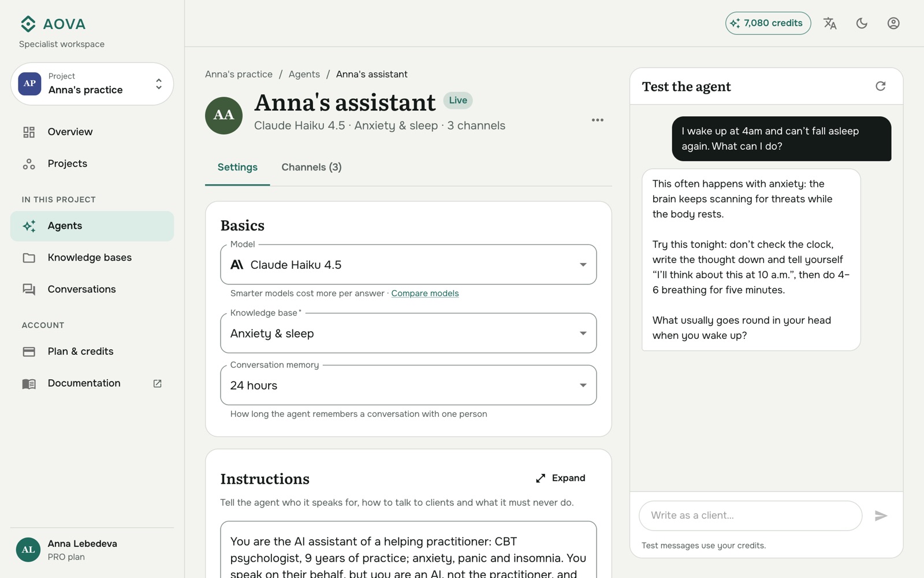Open Documentation link in sidebar

pyautogui.click(x=92, y=384)
